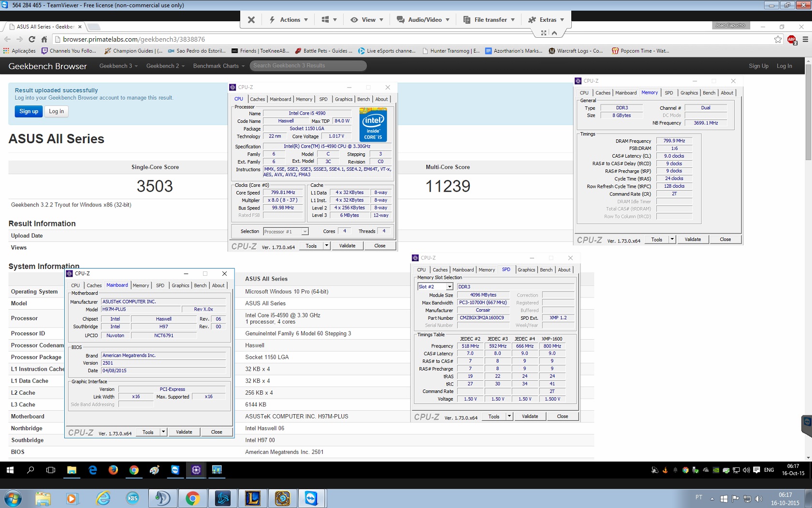Click the Intel Core i5 logo image
Viewport: 812px width, 508px height.
click(x=373, y=126)
